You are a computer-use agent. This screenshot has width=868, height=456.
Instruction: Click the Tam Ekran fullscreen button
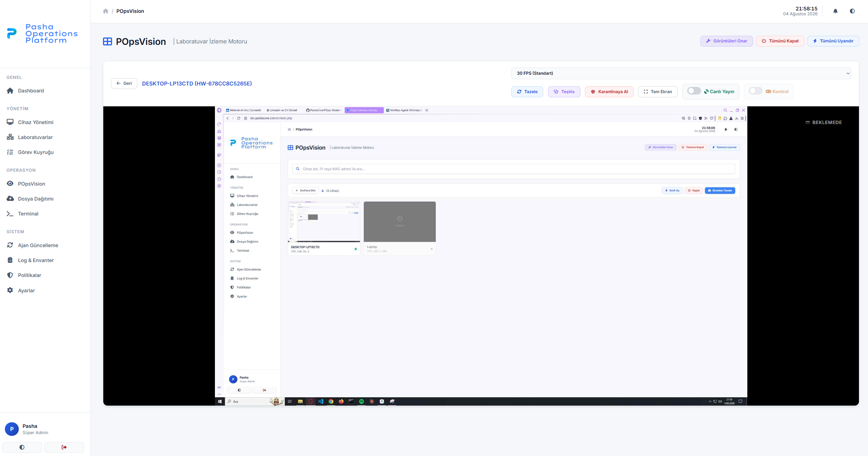[658, 92]
